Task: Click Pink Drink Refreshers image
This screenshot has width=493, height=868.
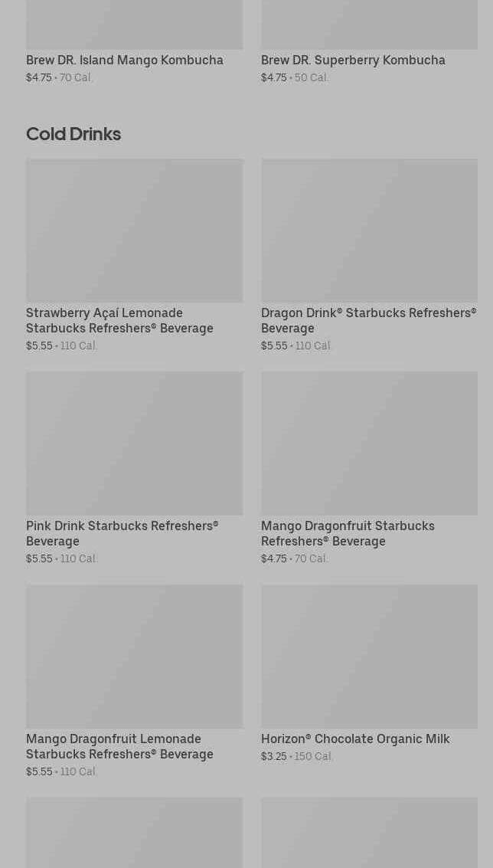Action: 134,443
